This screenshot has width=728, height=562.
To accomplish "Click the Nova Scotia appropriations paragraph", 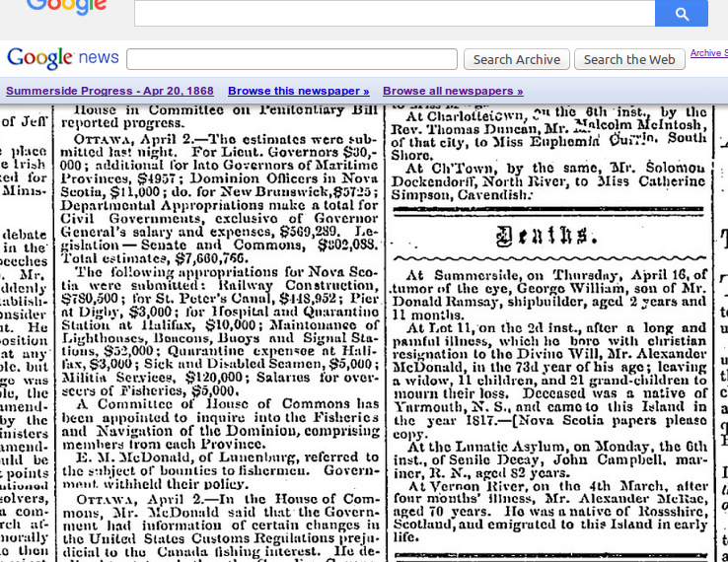I will point(217,330).
